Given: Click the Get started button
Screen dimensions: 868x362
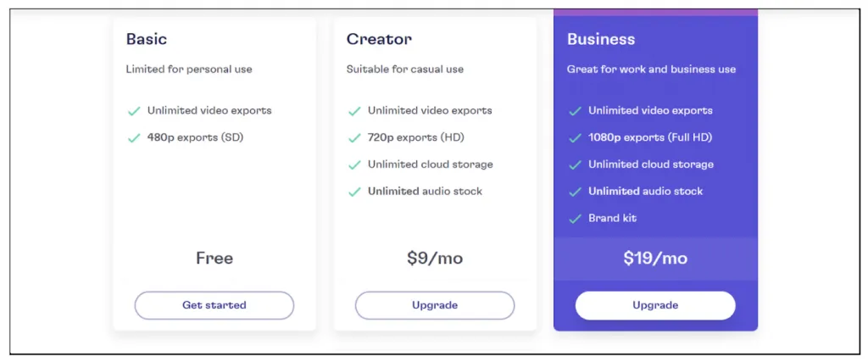Looking at the screenshot, I should pos(214,305).
